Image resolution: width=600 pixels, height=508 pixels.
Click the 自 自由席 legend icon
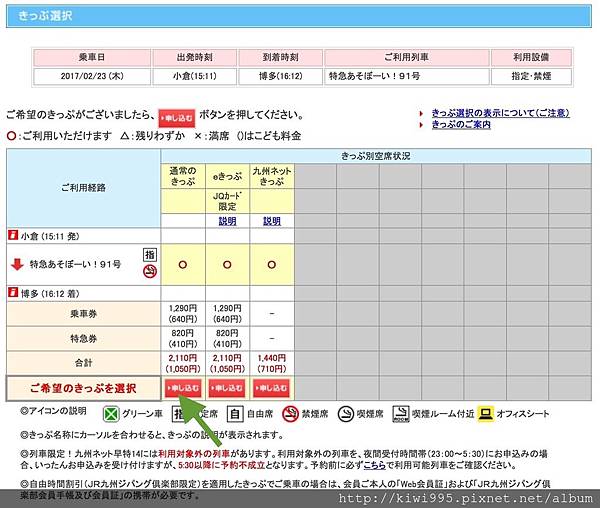pos(235,414)
